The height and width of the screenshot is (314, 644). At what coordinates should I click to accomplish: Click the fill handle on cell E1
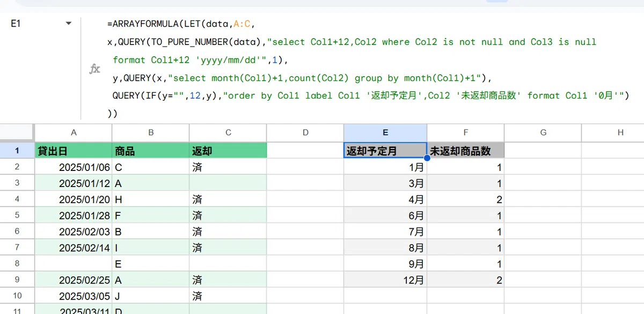pos(427,158)
